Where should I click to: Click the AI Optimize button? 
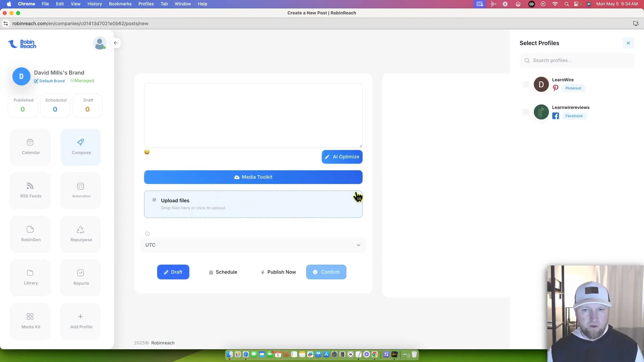click(x=342, y=157)
